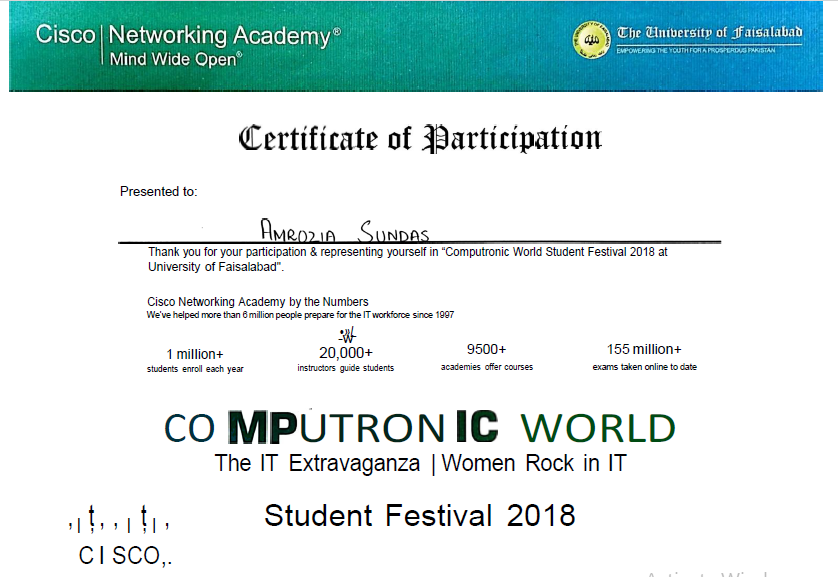This screenshot has height=577, width=838.
Task: Click the University of Faisalabad round logo
Action: 591,40
